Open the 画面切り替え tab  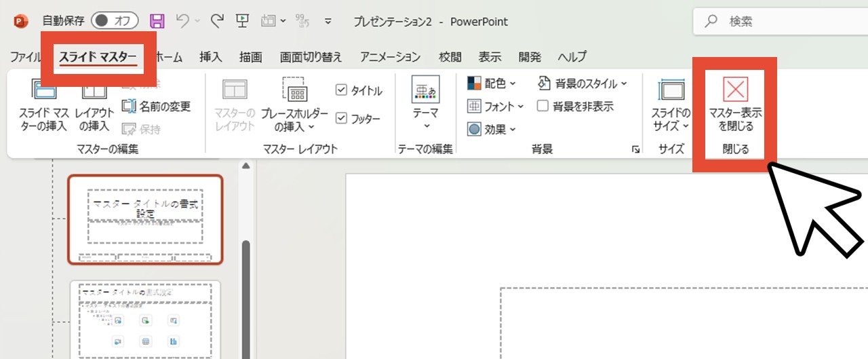tap(311, 57)
